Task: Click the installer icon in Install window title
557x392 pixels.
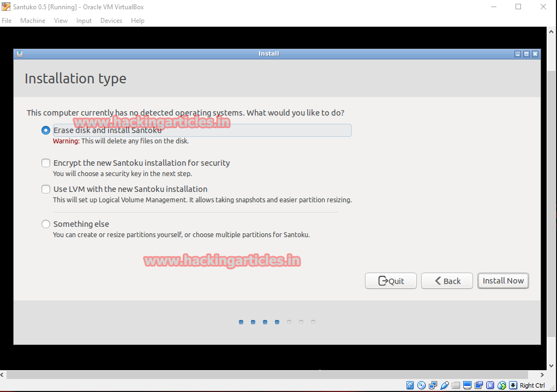Action: (20, 53)
